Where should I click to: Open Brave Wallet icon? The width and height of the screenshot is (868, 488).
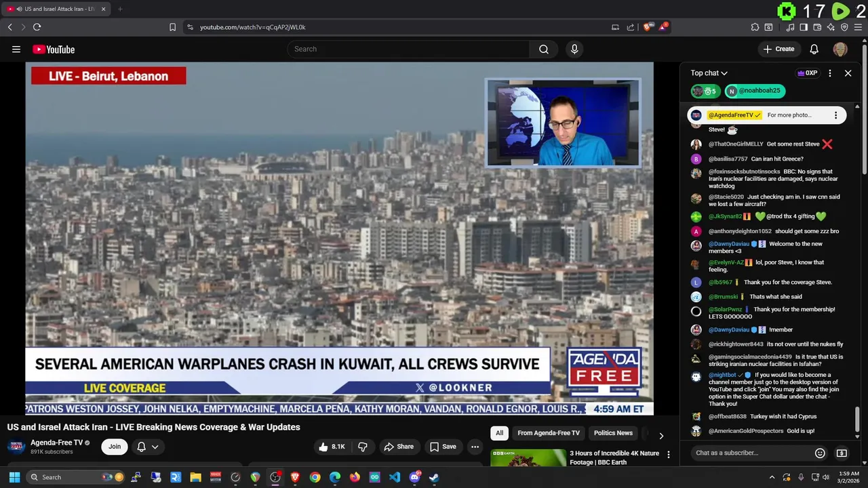pos(817,27)
